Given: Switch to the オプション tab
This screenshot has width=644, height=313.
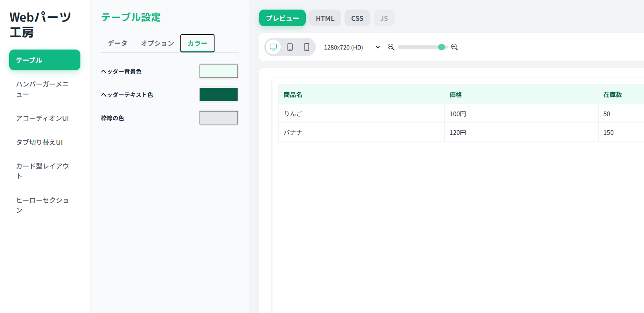Looking at the screenshot, I should pyautogui.click(x=157, y=43).
